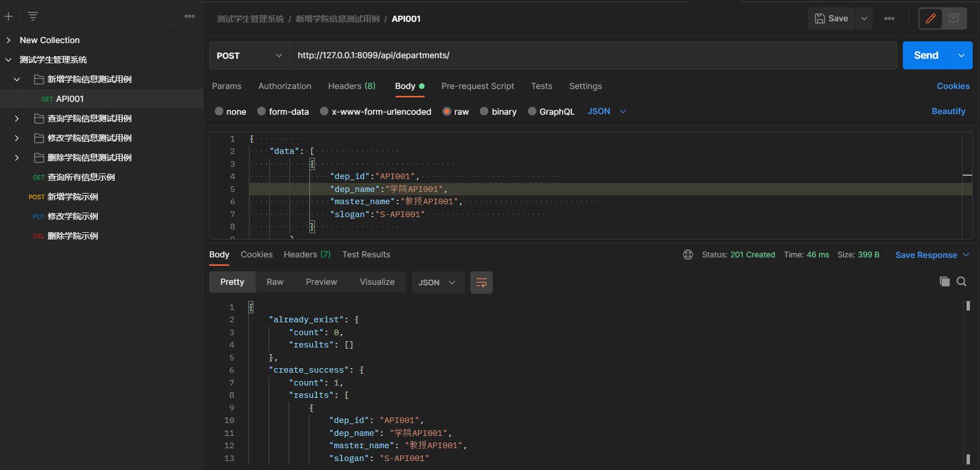The height and width of the screenshot is (470, 980).
Task: Open the comments mode icon
Action: tap(954, 18)
